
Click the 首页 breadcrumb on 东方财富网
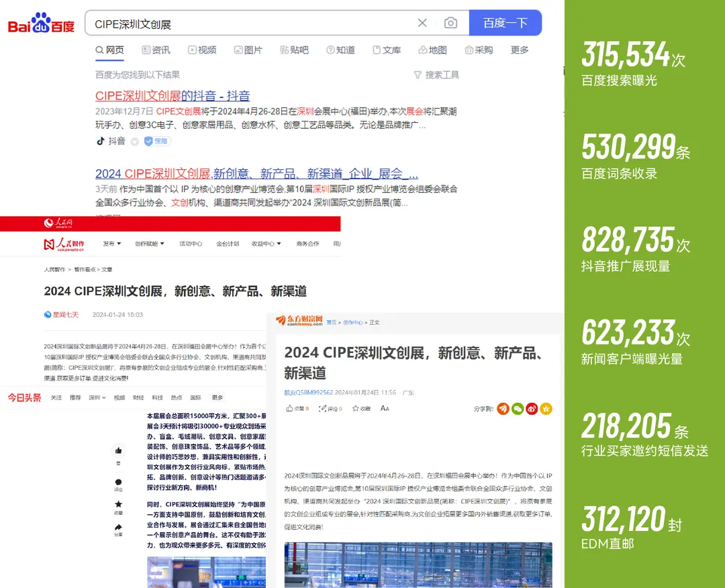[332, 323]
